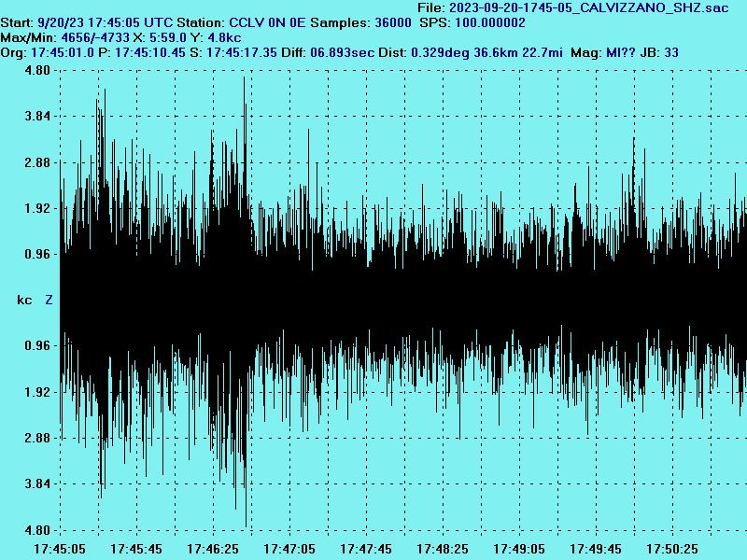Click the Y value 4.8kc
The height and width of the screenshot is (560, 747).
(x=224, y=37)
